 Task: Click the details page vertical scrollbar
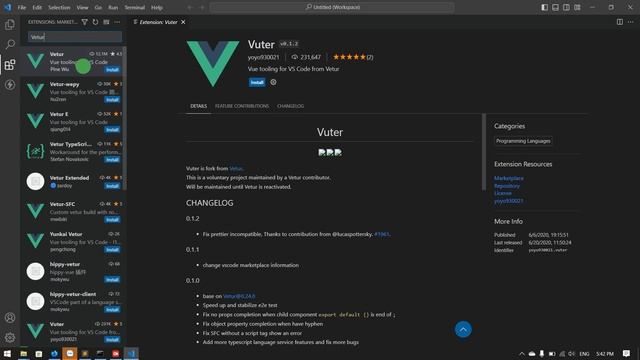484,152
